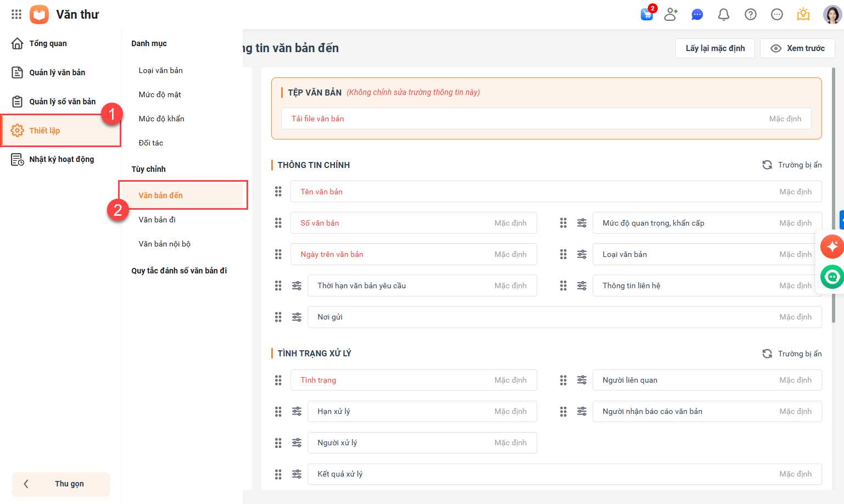
Task: Open Quản lý văn bản menu item
Action: click(x=57, y=72)
